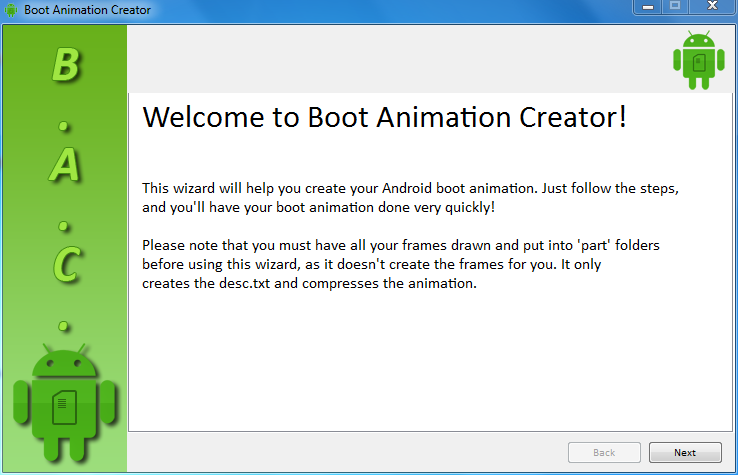Click the Android icon in title bar

tap(11, 10)
